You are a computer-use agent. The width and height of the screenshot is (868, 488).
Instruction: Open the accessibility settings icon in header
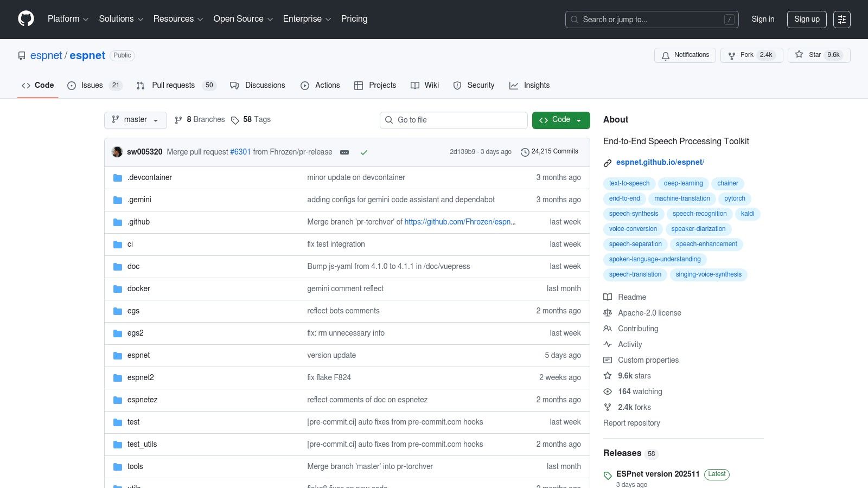click(841, 20)
